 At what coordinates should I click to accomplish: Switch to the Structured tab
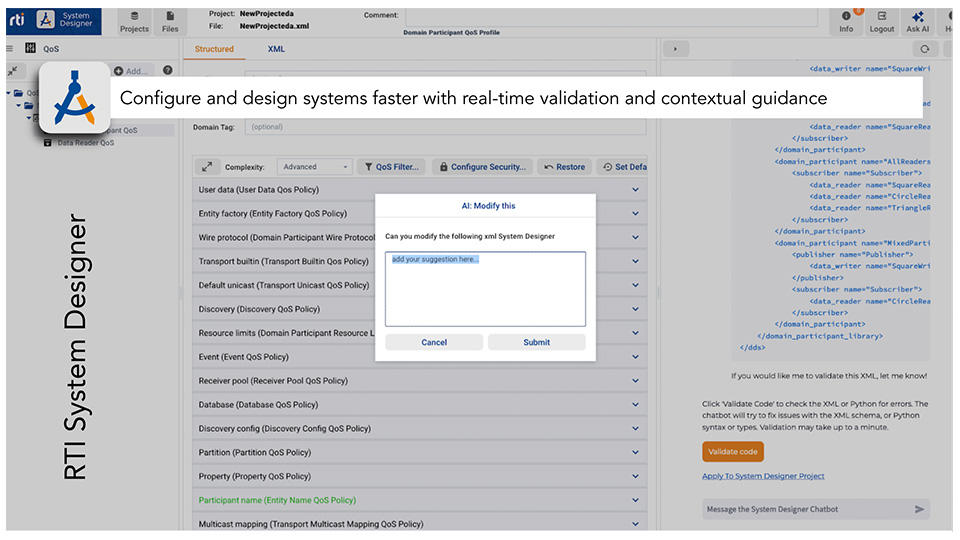214,49
